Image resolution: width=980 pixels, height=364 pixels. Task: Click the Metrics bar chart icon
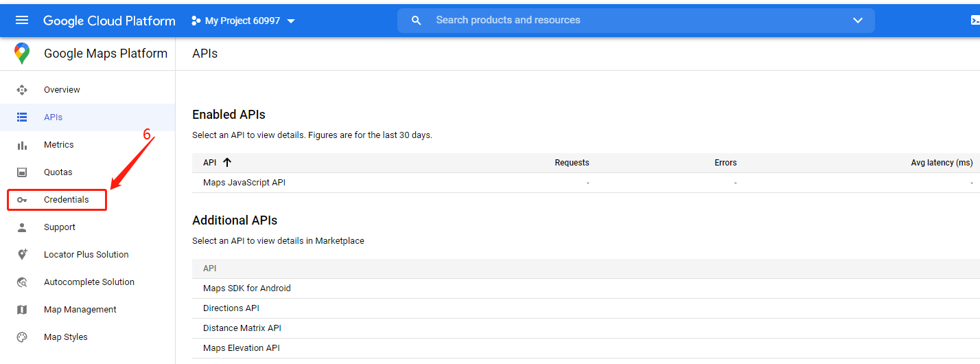22,145
